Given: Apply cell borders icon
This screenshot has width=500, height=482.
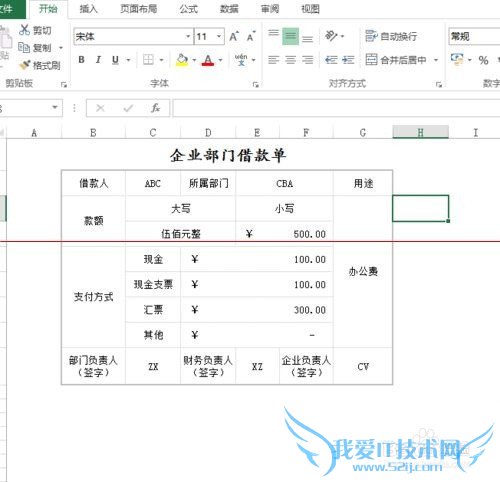Looking at the screenshot, I should coord(148,60).
